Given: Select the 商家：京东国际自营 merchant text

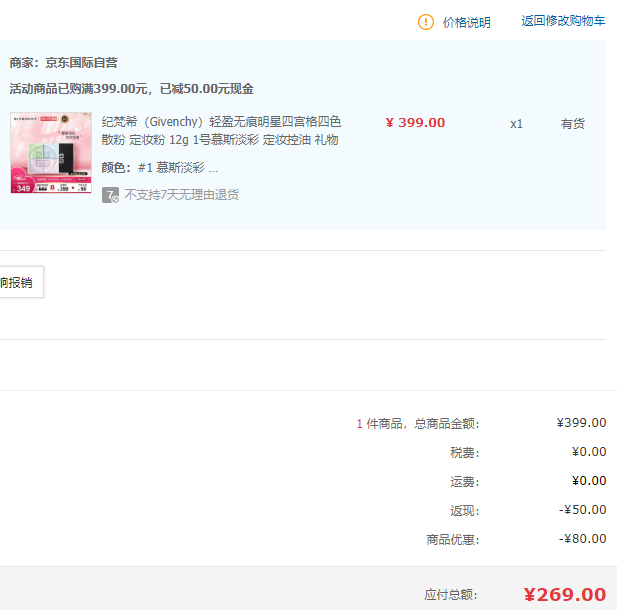Looking at the screenshot, I should [63, 63].
